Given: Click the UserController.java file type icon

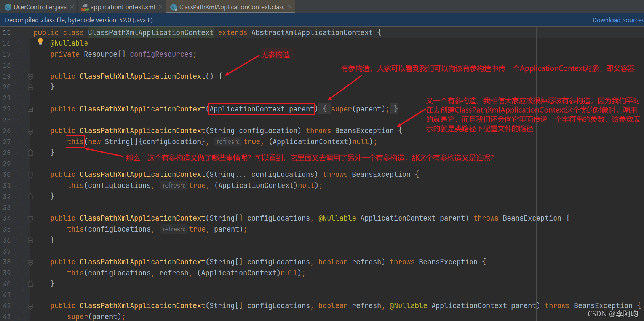Looking at the screenshot, I should tap(8, 7).
